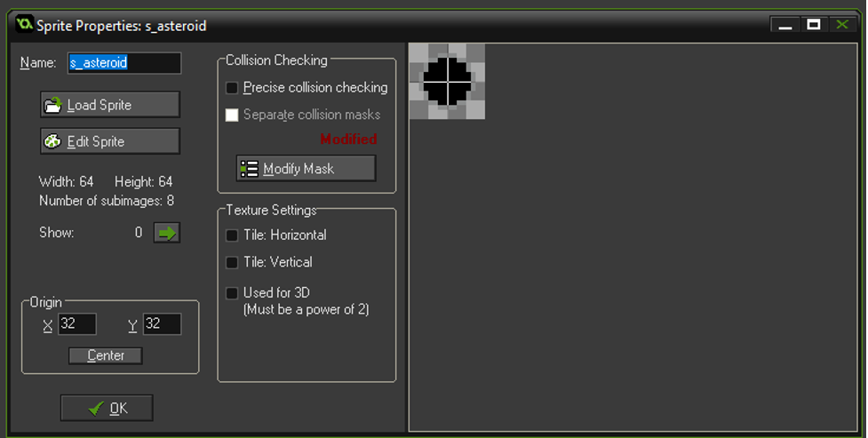The image size is (868, 438).
Task: Maximize the Sprite Properties window
Action: 813,24
